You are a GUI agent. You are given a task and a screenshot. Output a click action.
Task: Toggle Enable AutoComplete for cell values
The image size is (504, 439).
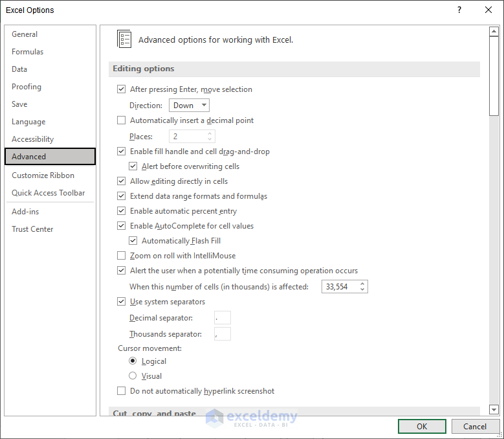tap(121, 226)
